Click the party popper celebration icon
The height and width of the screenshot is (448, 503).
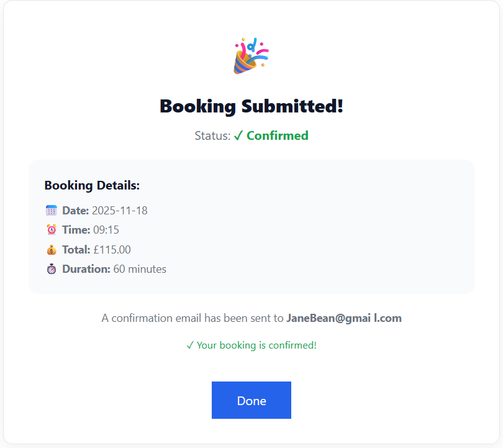tap(251, 56)
